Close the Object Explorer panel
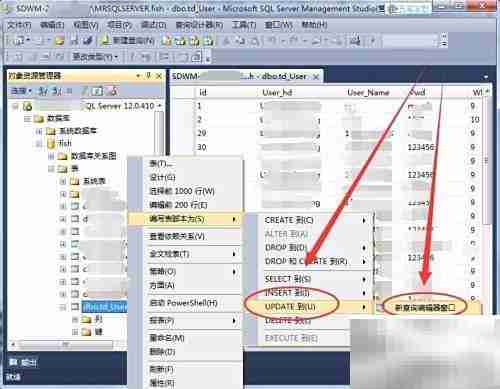The height and width of the screenshot is (389, 500). coord(159,76)
